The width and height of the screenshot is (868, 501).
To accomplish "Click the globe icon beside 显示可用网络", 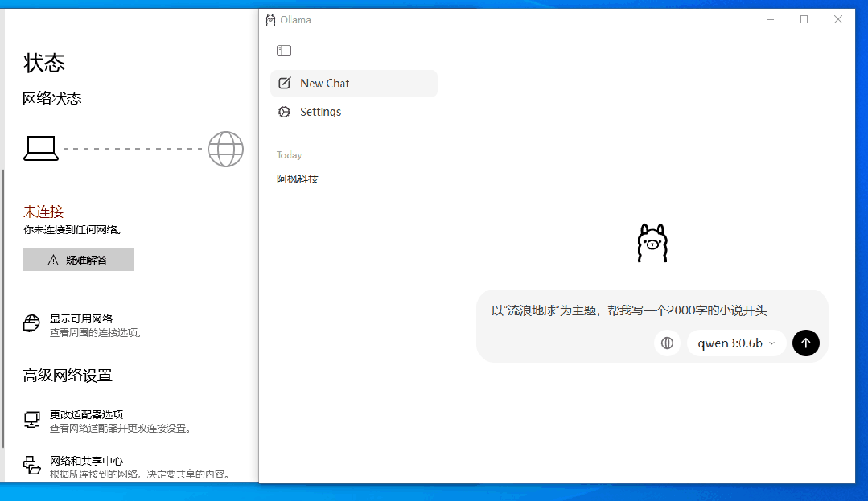I will coord(31,323).
